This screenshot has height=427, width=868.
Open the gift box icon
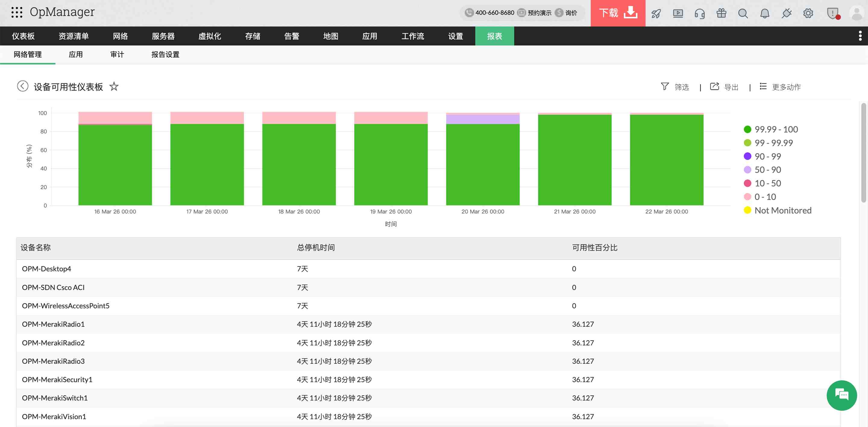click(721, 14)
